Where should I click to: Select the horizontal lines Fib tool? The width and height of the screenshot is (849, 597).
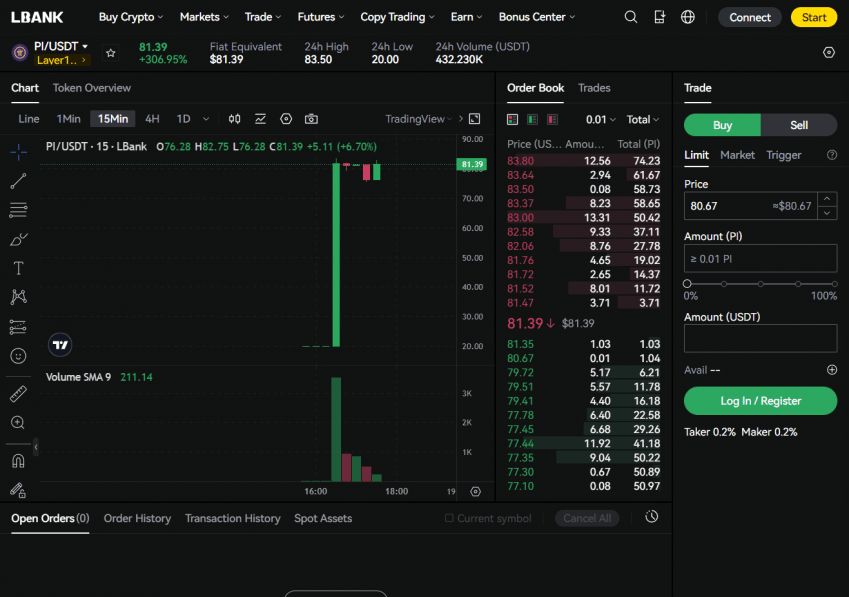tap(18, 210)
